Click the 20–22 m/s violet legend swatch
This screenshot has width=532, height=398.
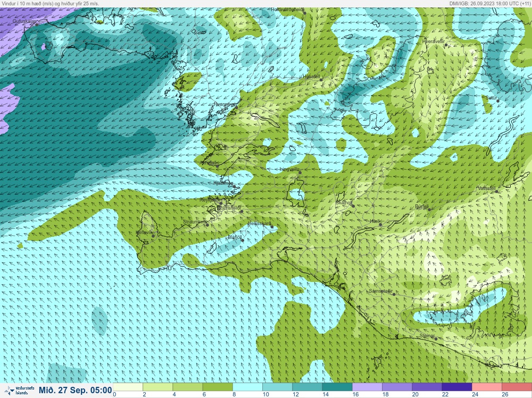[x=427, y=387]
